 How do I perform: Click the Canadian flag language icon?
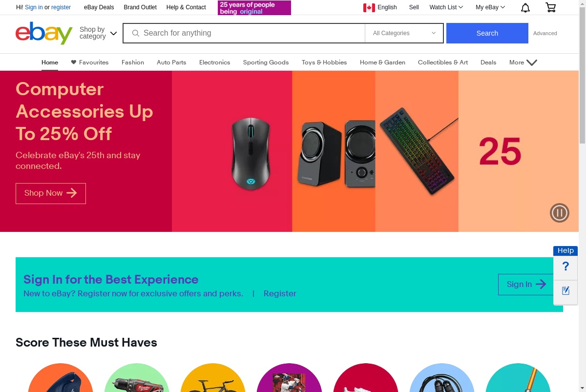click(369, 7)
